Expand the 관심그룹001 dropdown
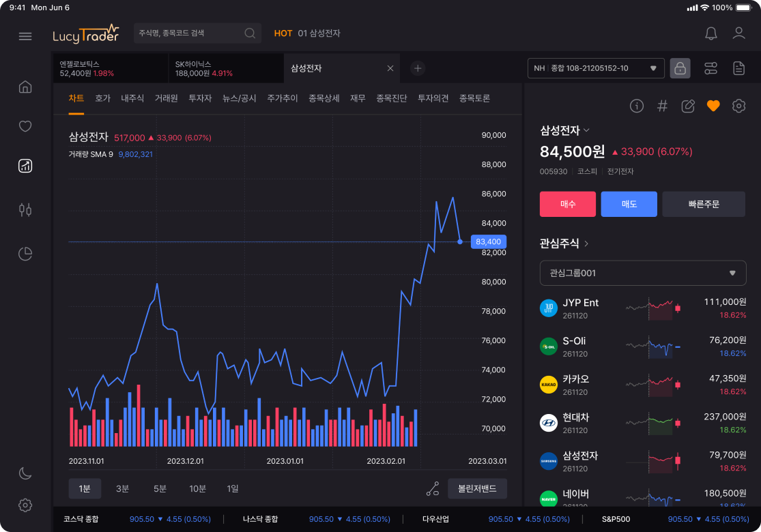 [x=643, y=273]
